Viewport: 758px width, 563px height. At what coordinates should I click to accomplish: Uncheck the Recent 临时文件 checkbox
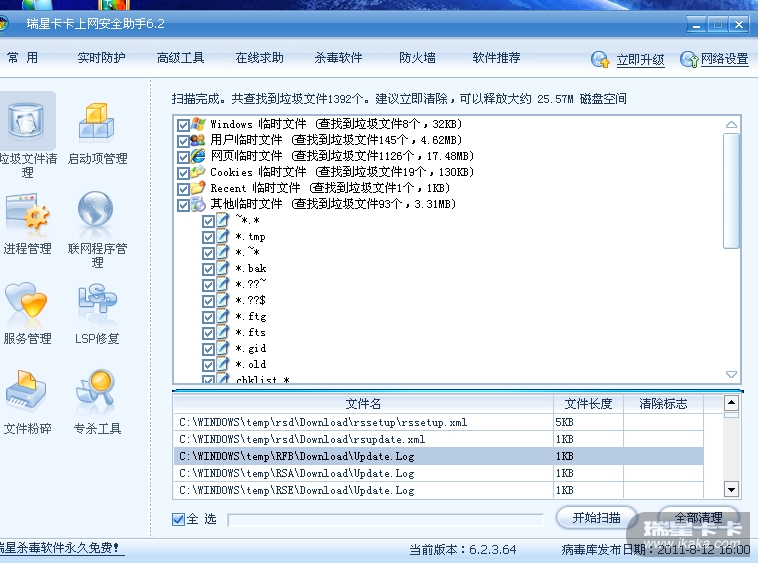pyautogui.click(x=183, y=189)
